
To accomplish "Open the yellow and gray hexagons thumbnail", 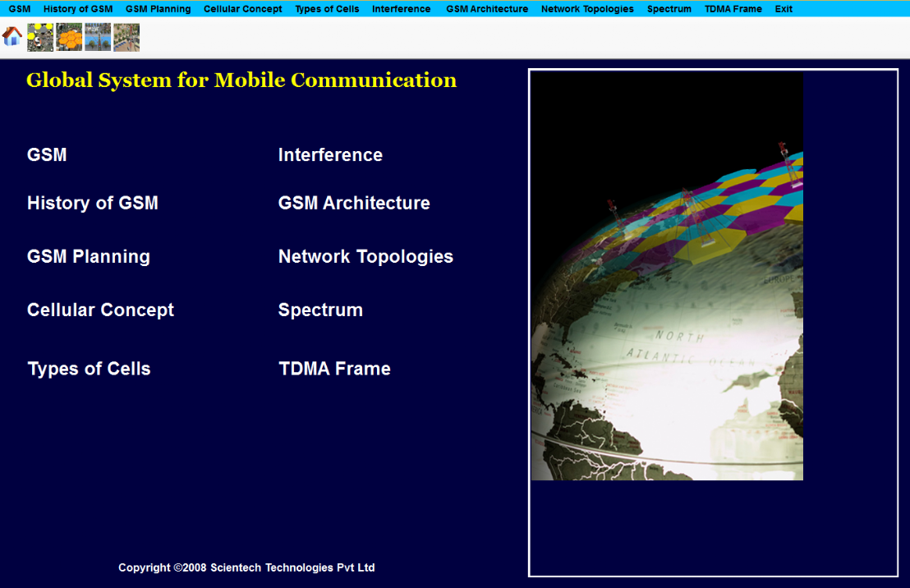I will click(x=40, y=37).
